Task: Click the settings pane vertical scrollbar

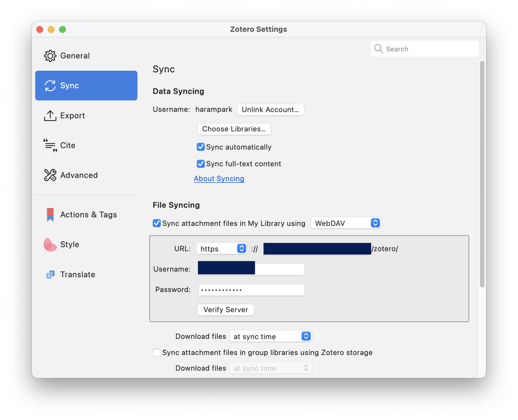Action: point(482,174)
